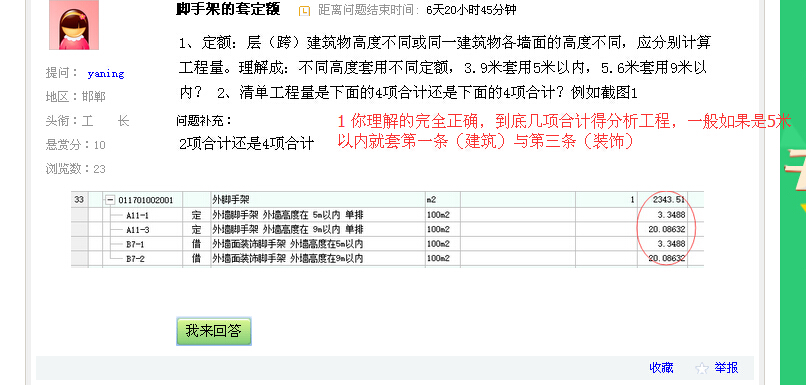Click the 问题补充： label
Image resolution: width=806 pixels, height=385 pixels.
pyautogui.click(x=204, y=121)
